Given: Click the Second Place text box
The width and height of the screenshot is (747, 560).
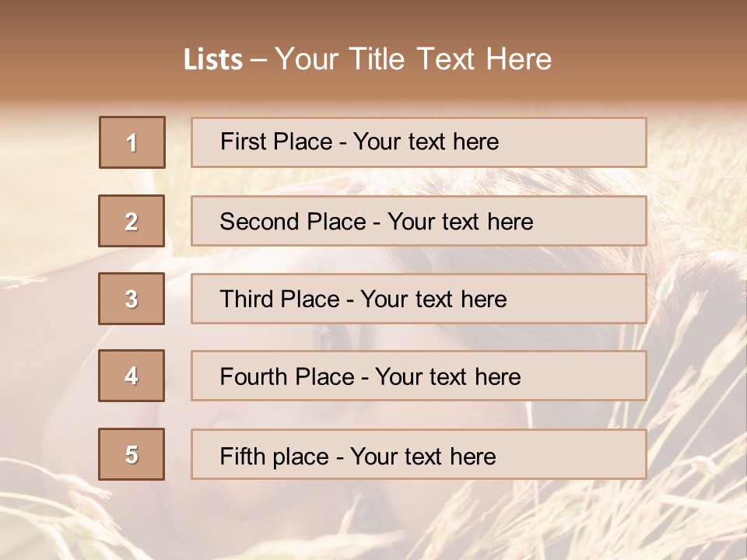Looking at the screenshot, I should point(419,221).
